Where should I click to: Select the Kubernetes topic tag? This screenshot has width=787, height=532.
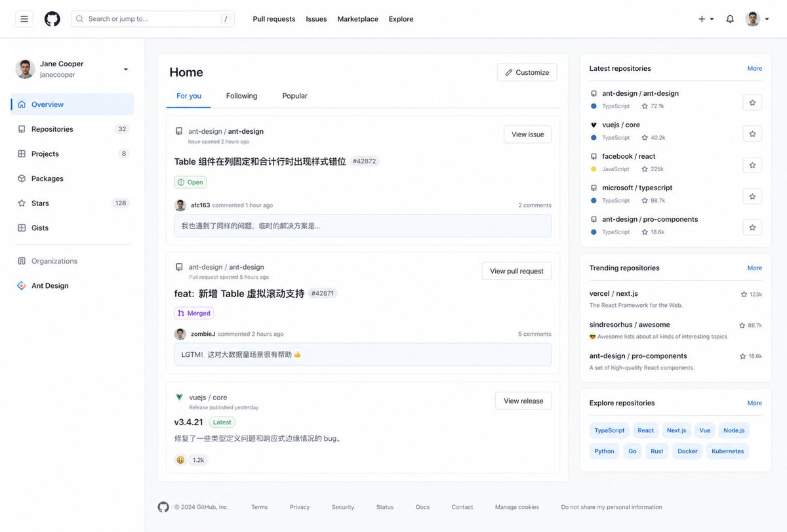pyautogui.click(x=728, y=451)
